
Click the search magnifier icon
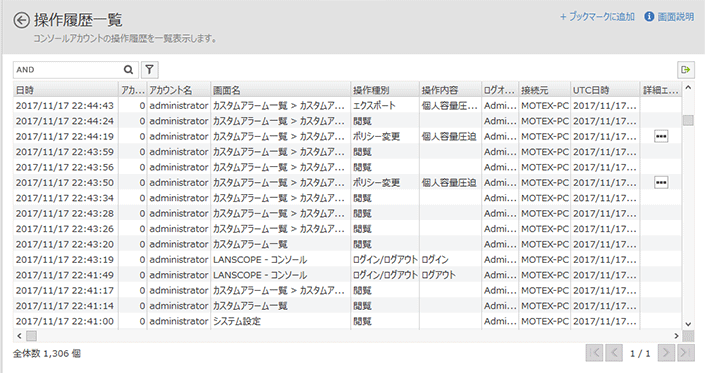click(129, 70)
